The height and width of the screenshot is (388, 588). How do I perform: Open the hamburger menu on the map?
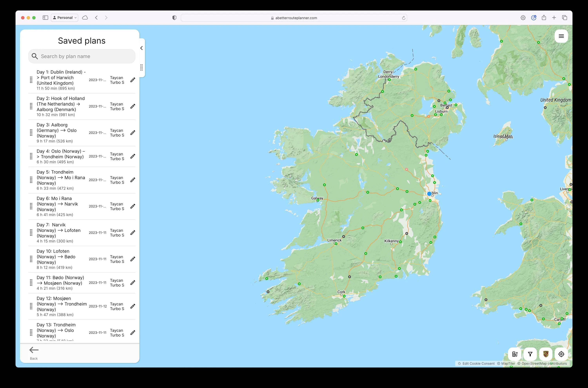tap(561, 36)
